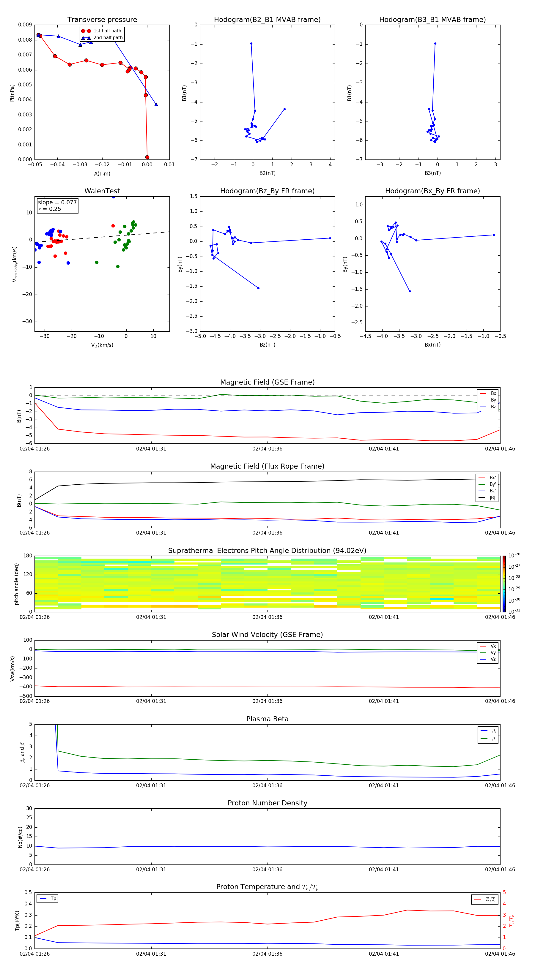Click the "Bz(nT)" x-axis label
This screenshot has height=980, width=535.
pyautogui.click(x=267, y=345)
